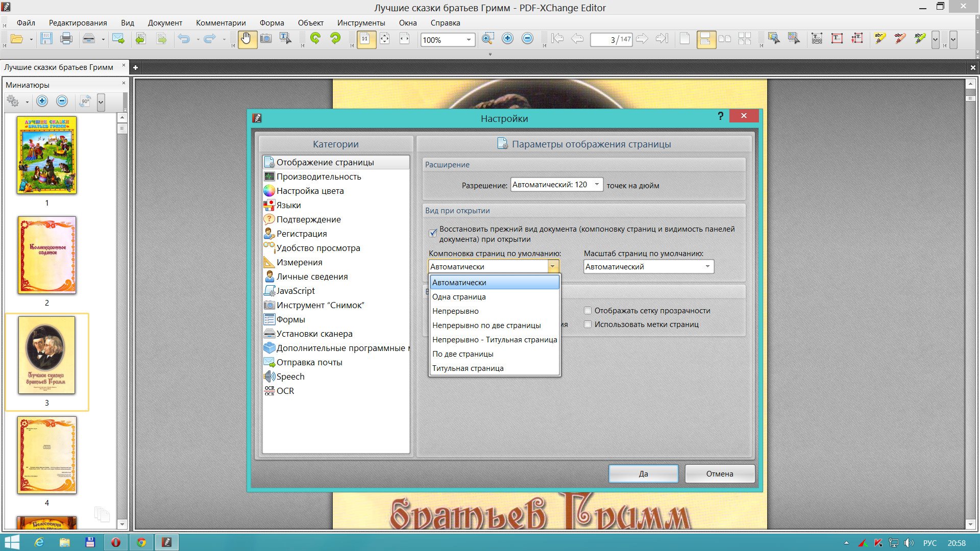This screenshot has height=551, width=980.
Task: Zoom in with the plus toolbar icon
Action: [507, 39]
